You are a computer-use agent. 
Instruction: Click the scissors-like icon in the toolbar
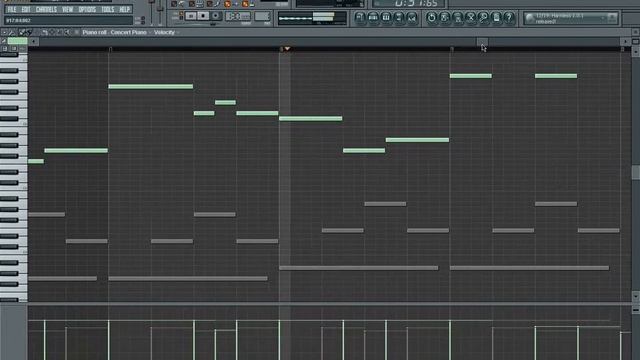[x=470, y=17]
